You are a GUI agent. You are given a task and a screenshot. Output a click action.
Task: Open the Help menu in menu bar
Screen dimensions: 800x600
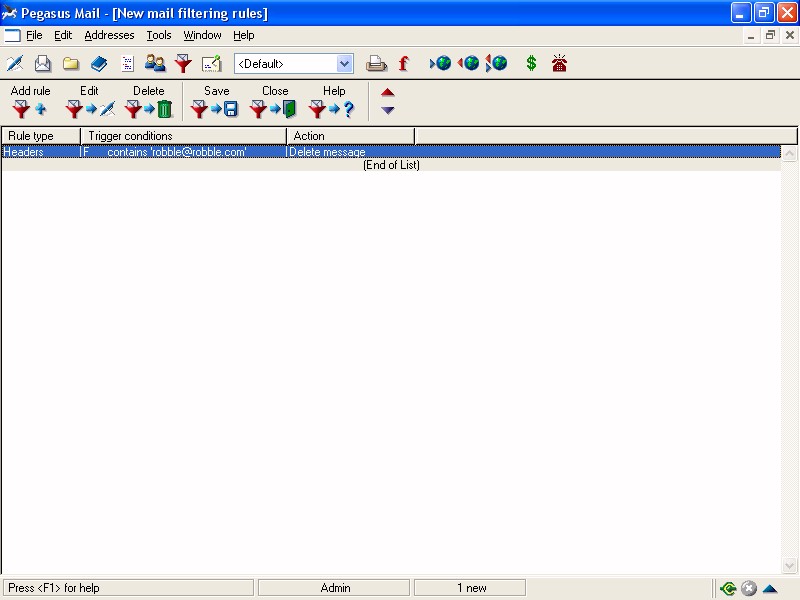(x=244, y=35)
